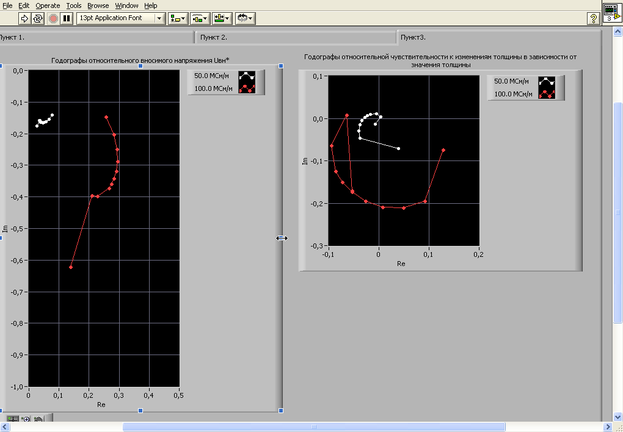This screenshot has height=432, width=623.
Task: Click 100.0 МСм/м label in right legend
Action: point(513,94)
